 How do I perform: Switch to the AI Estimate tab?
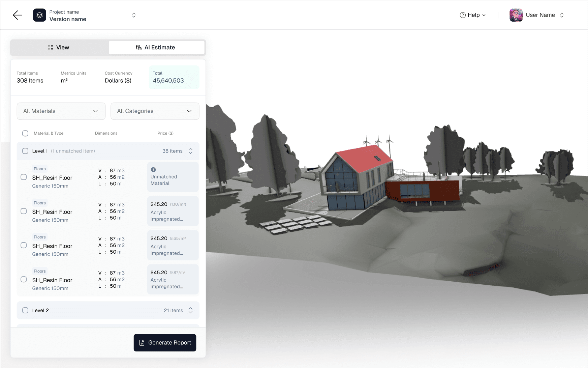(x=156, y=47)
